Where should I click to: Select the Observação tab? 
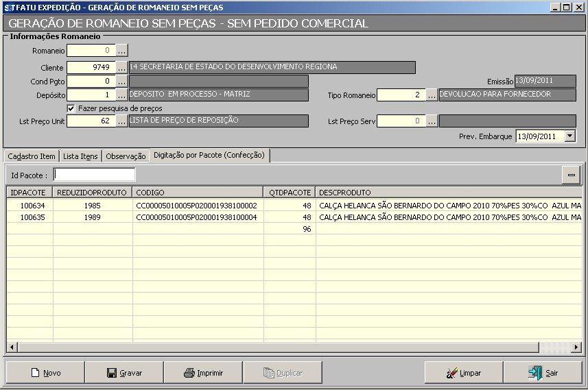pos(126,156)
